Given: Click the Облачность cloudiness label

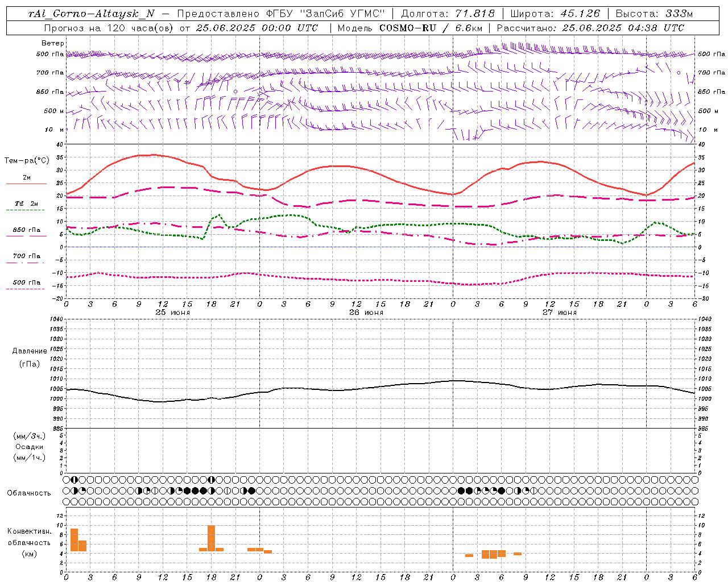Looking at the screenshot, I should (29, 493).
